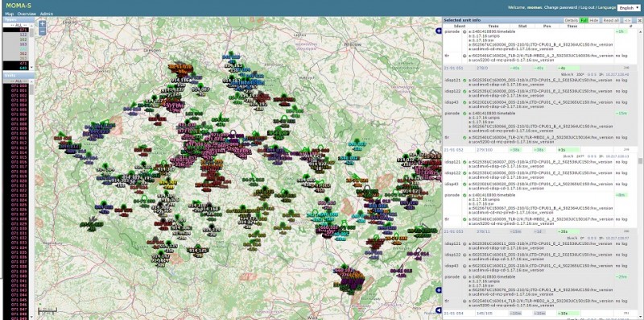Click the Read all button
Image resolution: width=644 pixels, height=320 pixels.
pos(611,20)
